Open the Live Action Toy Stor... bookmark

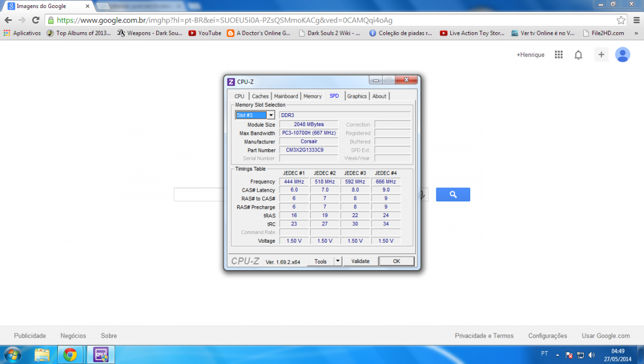click(472, 33)
